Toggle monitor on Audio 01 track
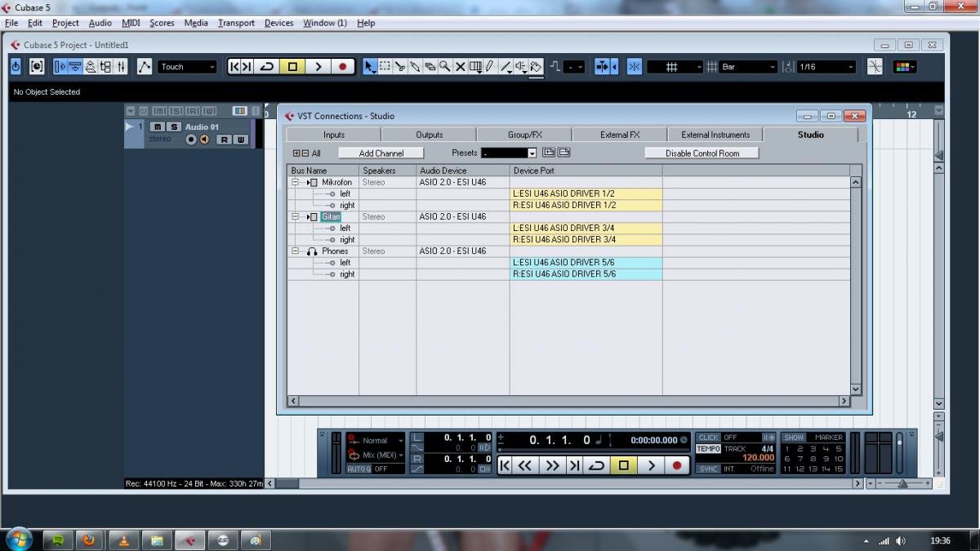Viewport: 980px width, 551px height. [x=204, y=140]
